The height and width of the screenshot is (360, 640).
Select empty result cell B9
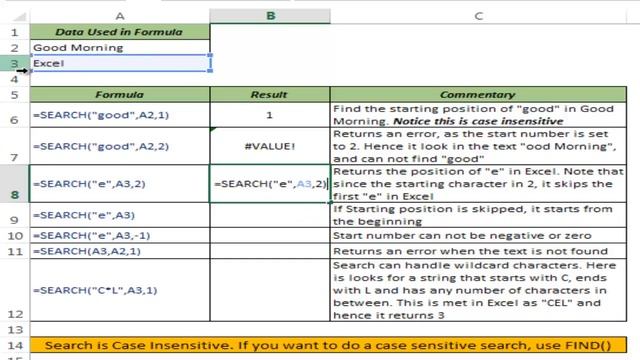coord(270,215)
